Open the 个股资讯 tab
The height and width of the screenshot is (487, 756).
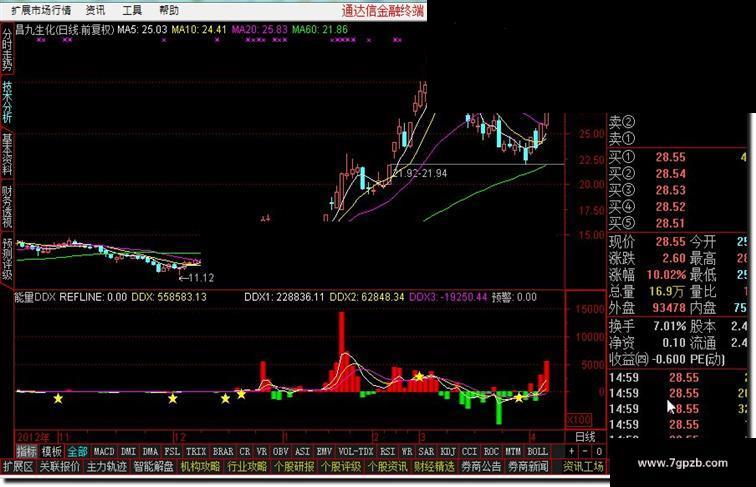[387, 467]
